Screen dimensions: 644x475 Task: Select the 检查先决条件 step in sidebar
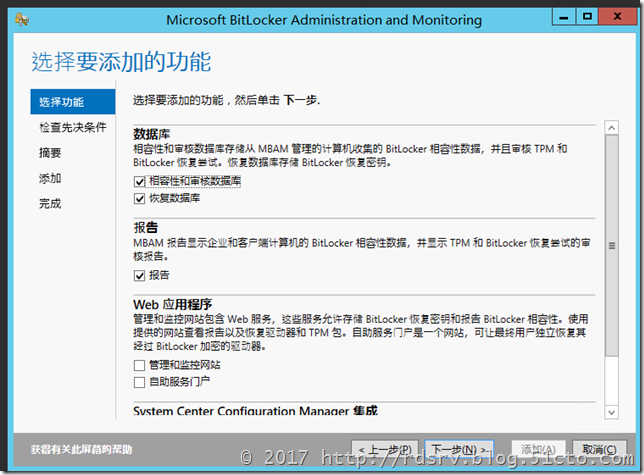coord(73,127)
